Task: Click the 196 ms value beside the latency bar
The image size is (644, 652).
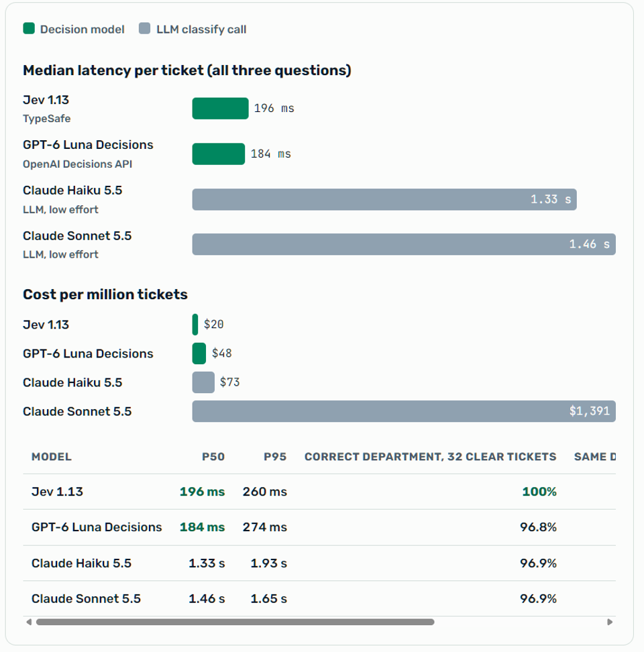Action: [x=274, y=109]
